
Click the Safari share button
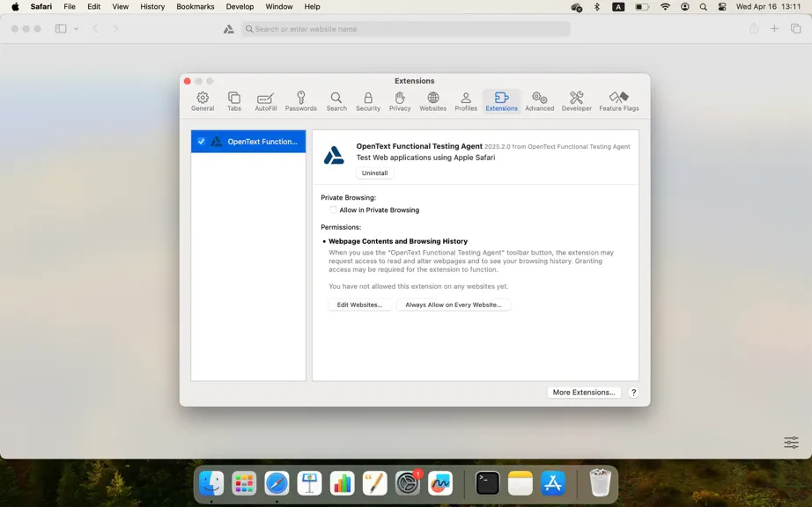pyautogui.click(x=754, y=28)
